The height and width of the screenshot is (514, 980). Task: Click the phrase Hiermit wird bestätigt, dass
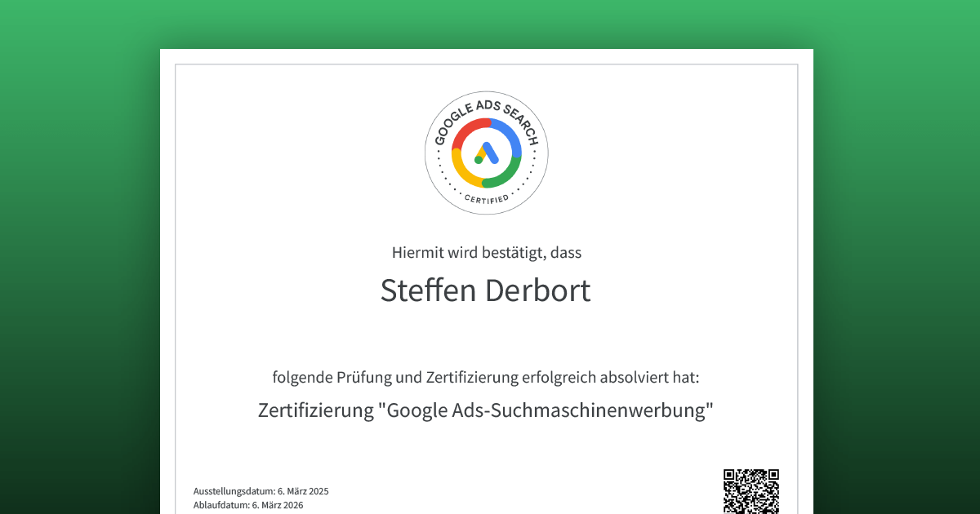pyautogui.click(x=487, y=252)
